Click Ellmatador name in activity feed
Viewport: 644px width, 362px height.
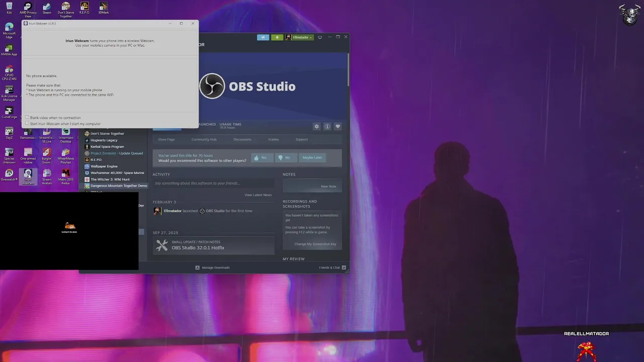173,211
